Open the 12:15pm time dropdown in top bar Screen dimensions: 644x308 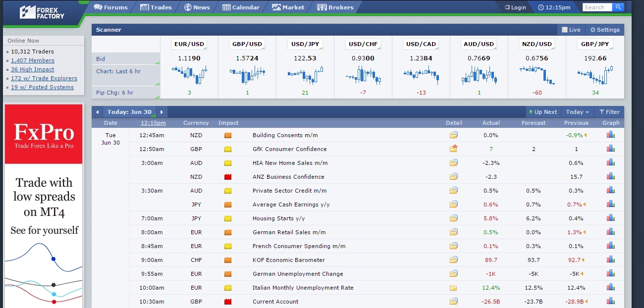[554, 7]
